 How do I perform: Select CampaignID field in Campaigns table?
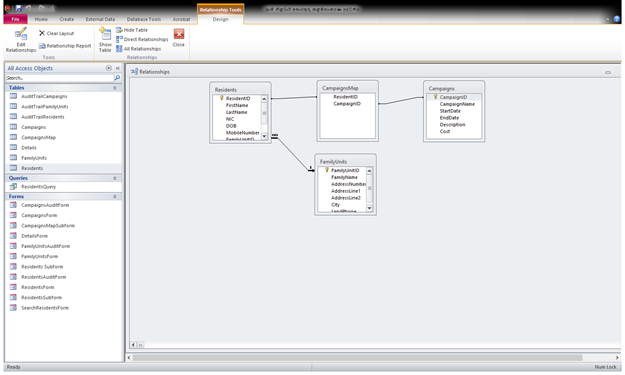(453, 97)
